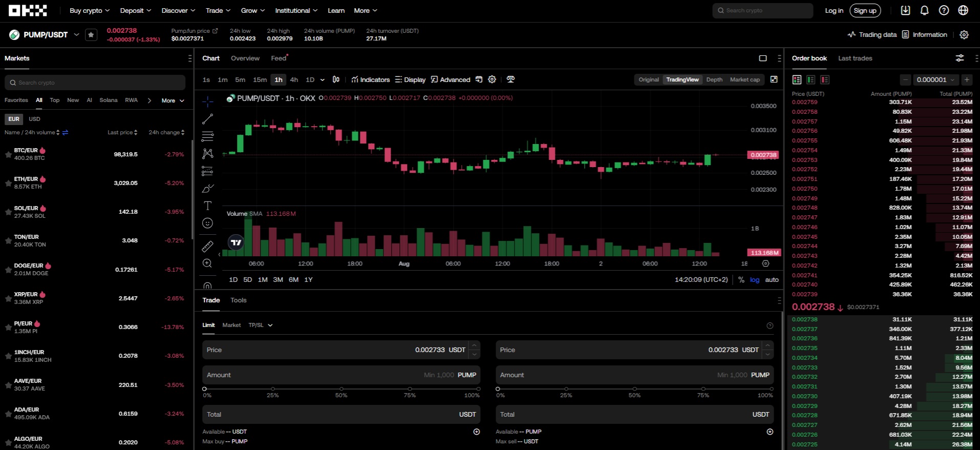Select the trend line drawing tool
This screenshot has height=450, width=980.
(x=207, y=119)
